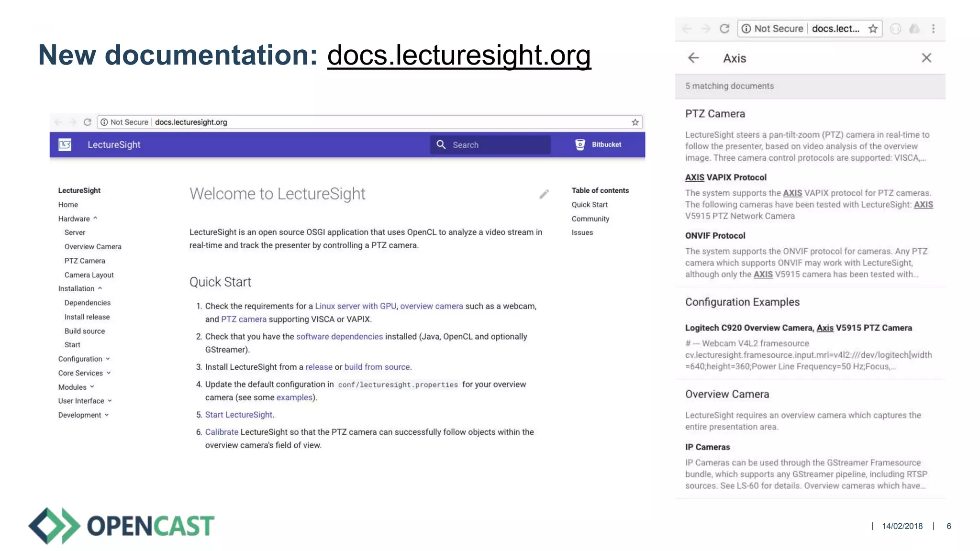Open Configuration Examples search result

coord(742,302)
